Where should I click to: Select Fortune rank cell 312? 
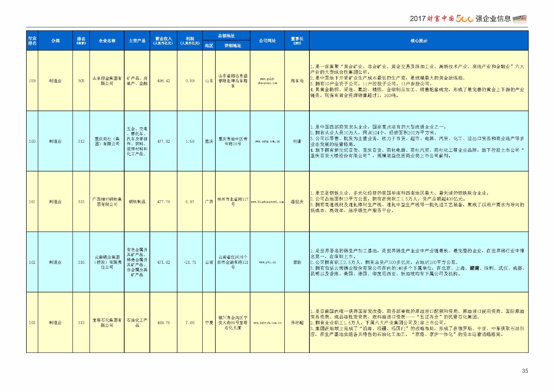[x=81, y=141]
